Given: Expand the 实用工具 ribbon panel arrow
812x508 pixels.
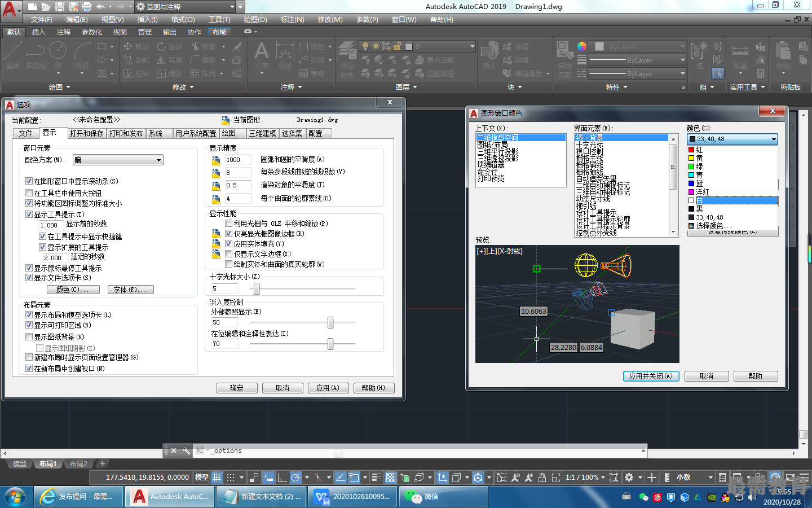Looking at the screenshot, I should pyautogui.click(x=763, y=87).
